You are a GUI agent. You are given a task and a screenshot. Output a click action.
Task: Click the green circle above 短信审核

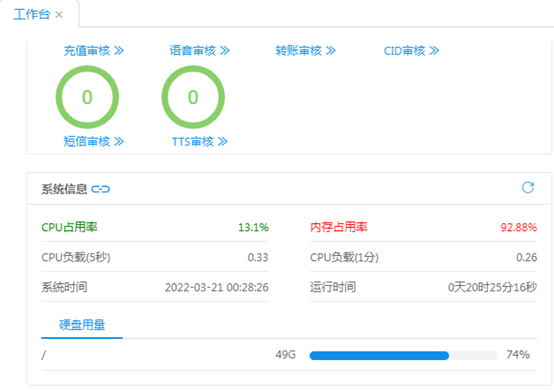point(87,97)
